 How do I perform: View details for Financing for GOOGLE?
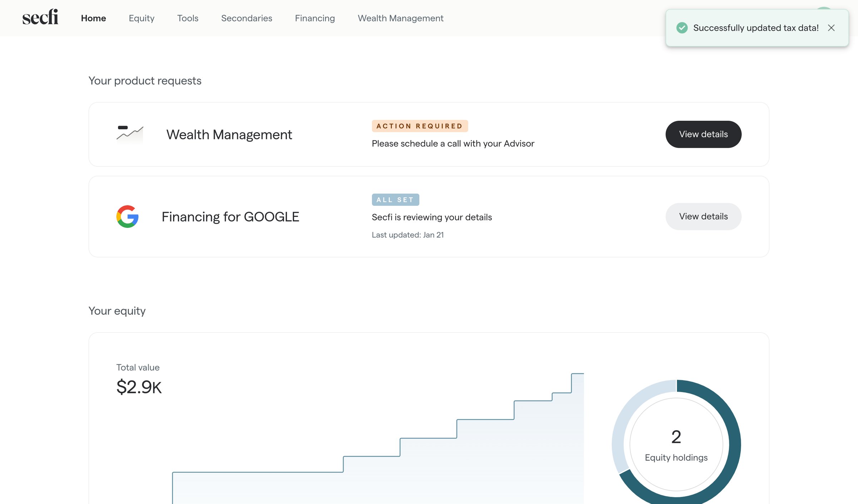click(x=703, y=216)
